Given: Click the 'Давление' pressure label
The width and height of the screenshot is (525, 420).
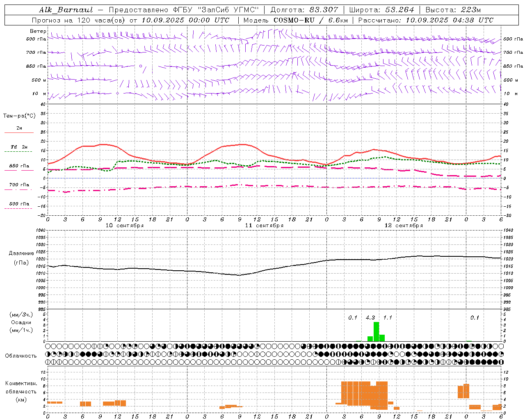Looking at the screenshot, I should pyautogui.click(x=21, y=253).
